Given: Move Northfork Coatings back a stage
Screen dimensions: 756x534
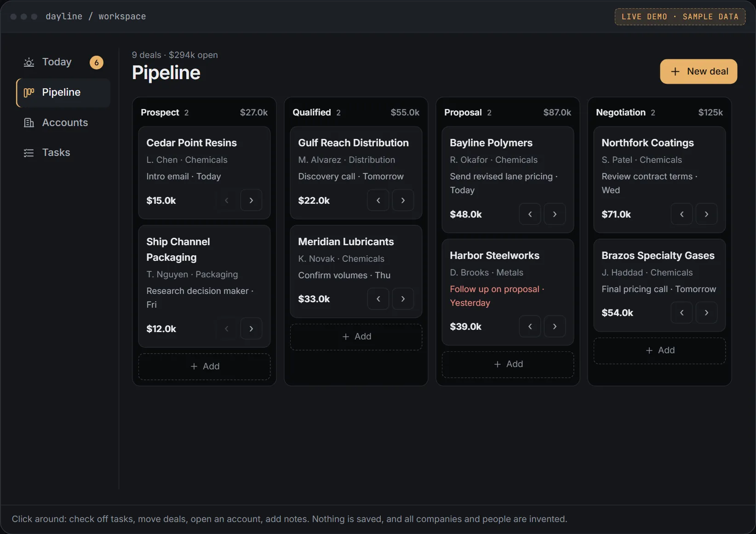Looking at the screenshot, I should click(682, 214).
